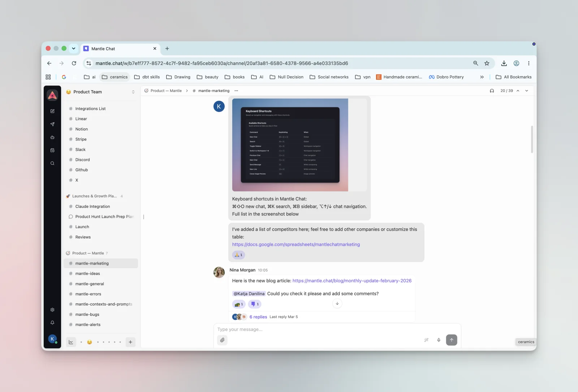Click the bookmark star in address bar
The width and height of the screenshot is (578, 392).
click(x=487, y=63)
